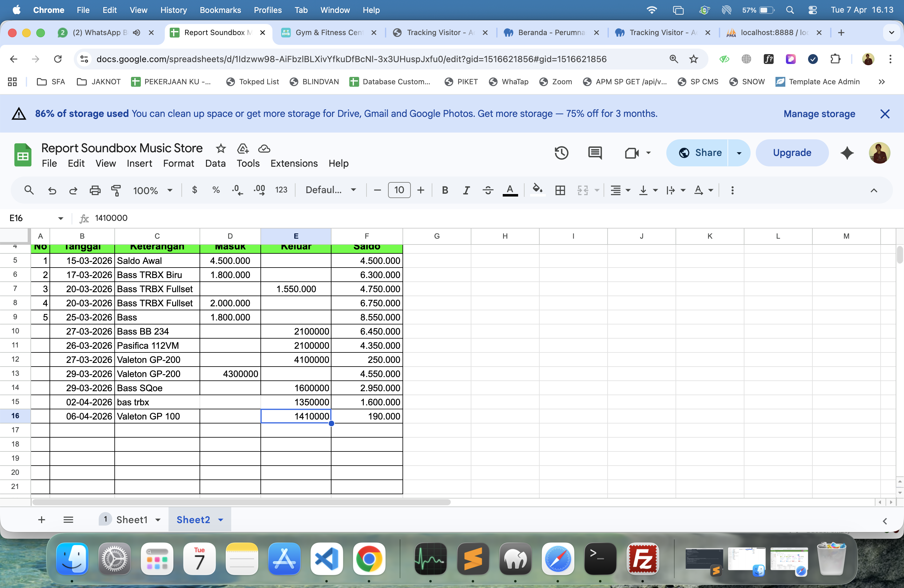Expand the Share options arrow
The height and width of the screenshot is (588, 904).
pos(739,153)
